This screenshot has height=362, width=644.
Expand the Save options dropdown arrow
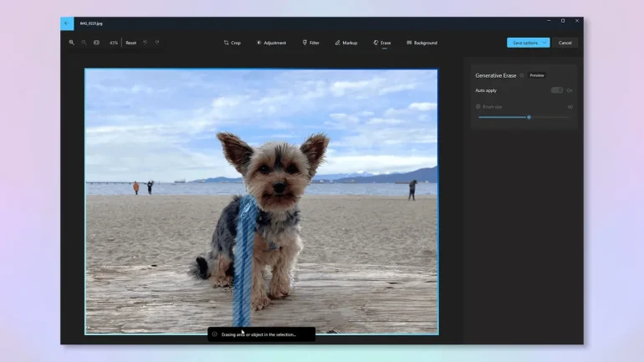tap(544, 43)
